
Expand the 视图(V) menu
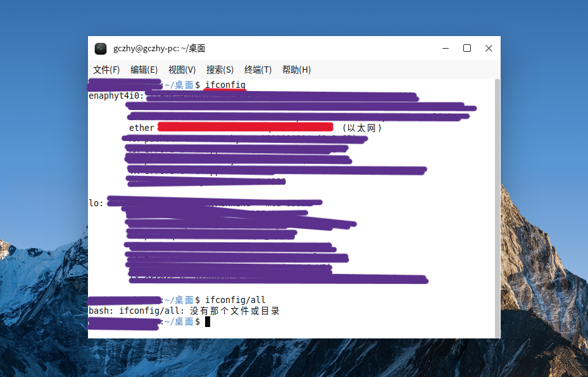(182, 70)
